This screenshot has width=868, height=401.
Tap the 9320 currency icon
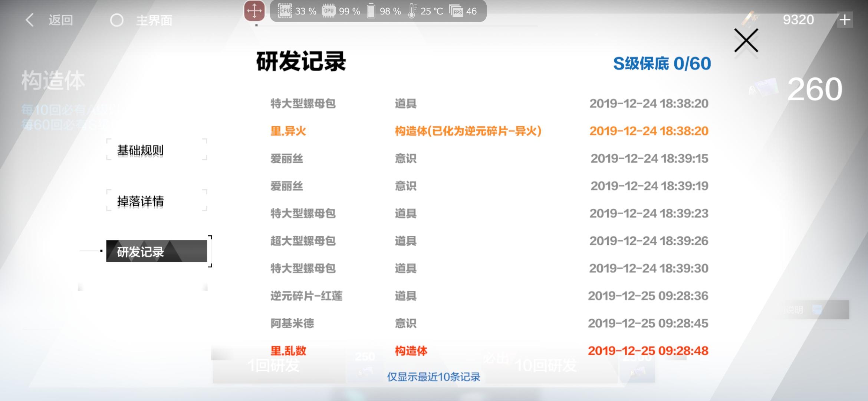click(750, 19)
